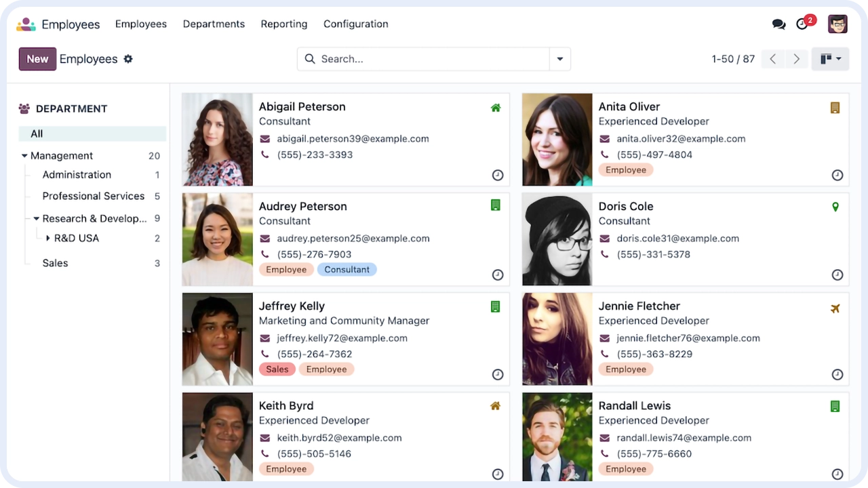Image resolution: width=868 pixels, height=488 pixels.
Task: Open the view switcher dropdown
Action: [831, 59]
